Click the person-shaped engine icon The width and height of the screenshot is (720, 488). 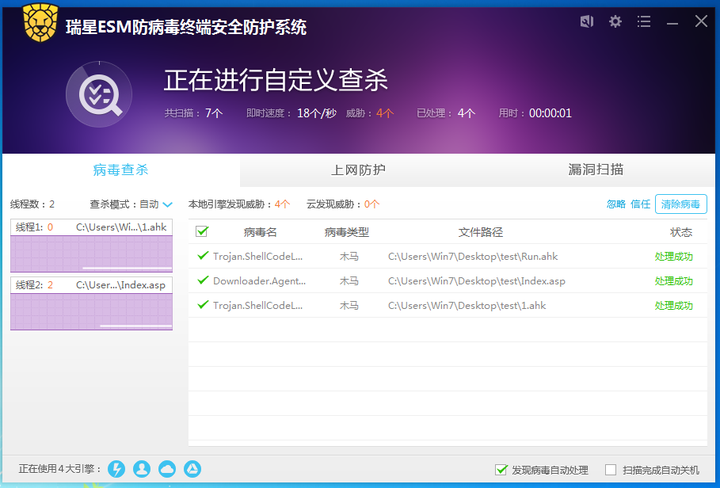142,469
